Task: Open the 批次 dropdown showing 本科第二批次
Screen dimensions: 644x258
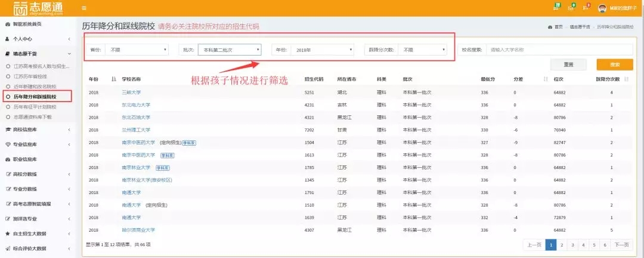Action: pyautogui.click(x=230, y=50)
